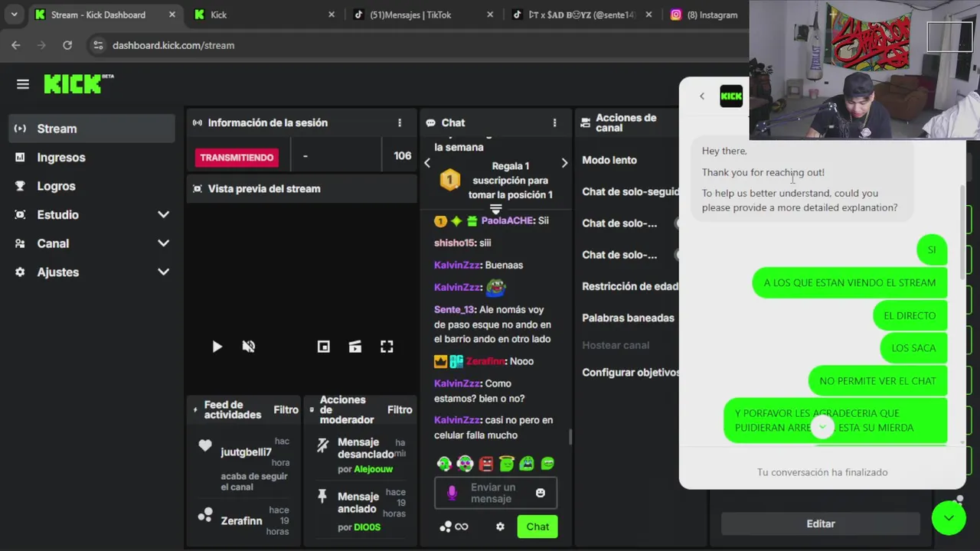Pick the angry red emote
Image resolution: width=980 pixels, height=551 pixels.
click(485, 463)
